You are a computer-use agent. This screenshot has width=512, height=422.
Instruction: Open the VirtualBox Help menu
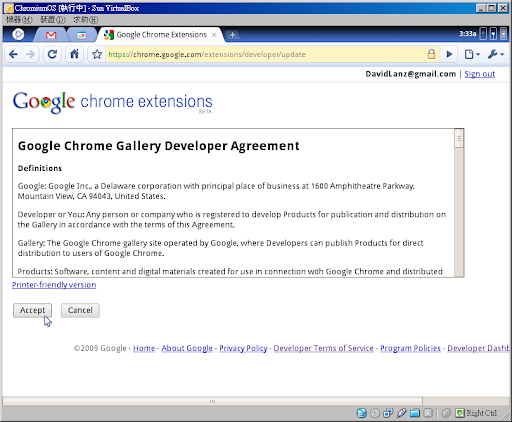pos(86,20)
